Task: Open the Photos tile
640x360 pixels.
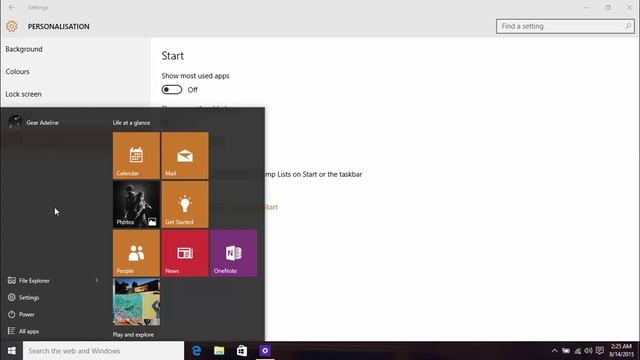Action: pyautogui.click(x=136, y=204)
